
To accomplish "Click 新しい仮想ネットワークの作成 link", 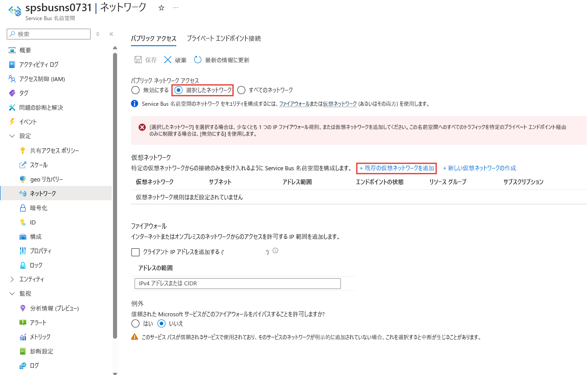I will point(479,168).
